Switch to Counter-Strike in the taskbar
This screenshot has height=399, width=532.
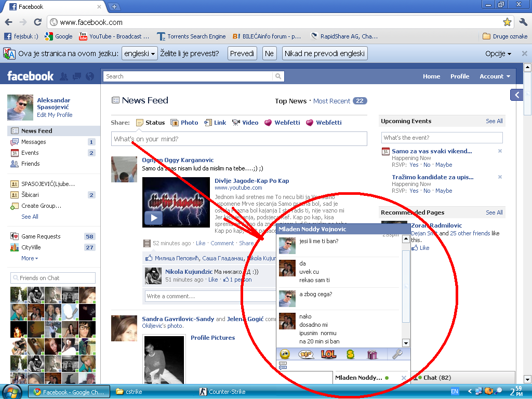pyautogui.click(x=222, y=392)
